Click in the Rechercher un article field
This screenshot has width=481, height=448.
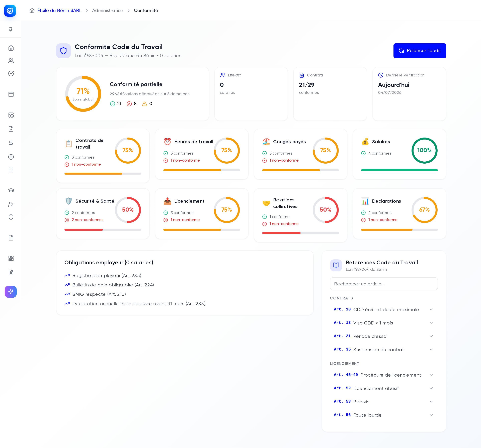coord(384,284)
